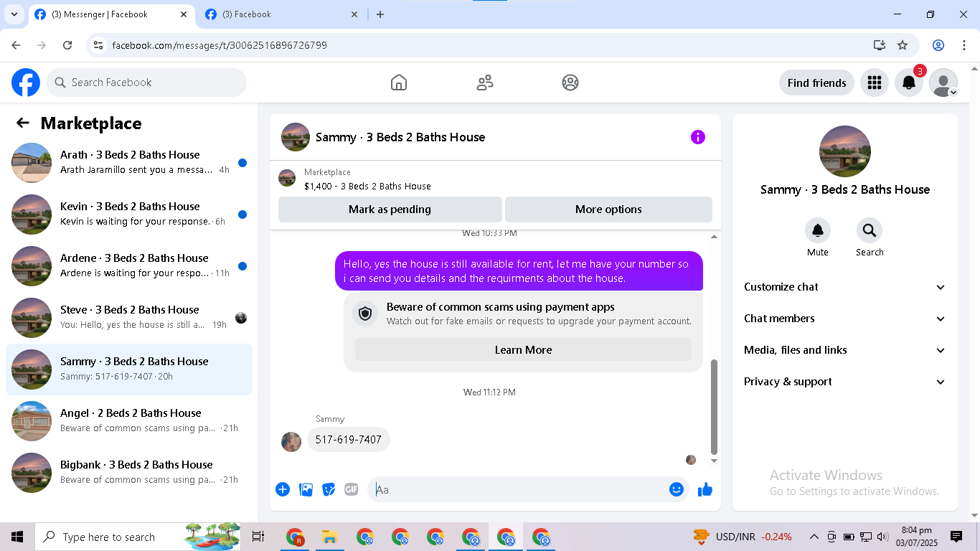Mute this Sammy conversation

pyautogui.click(x=817, y=231)
